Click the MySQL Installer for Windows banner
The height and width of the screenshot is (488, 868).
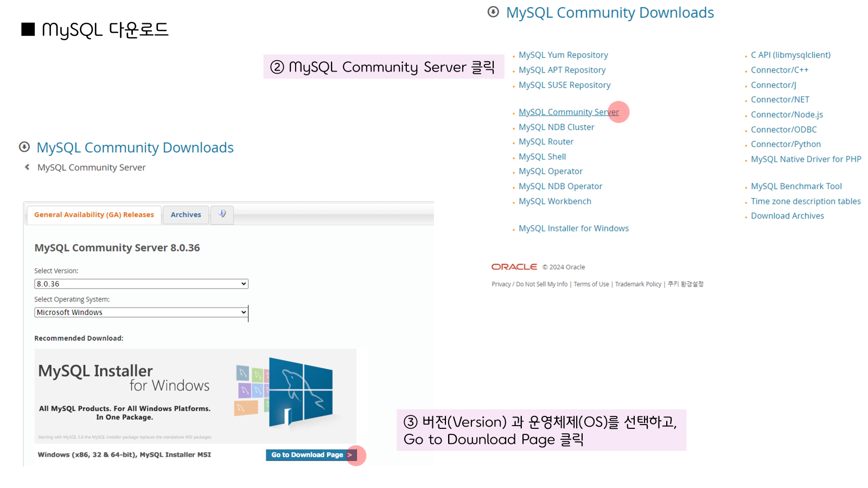point(195,396)
